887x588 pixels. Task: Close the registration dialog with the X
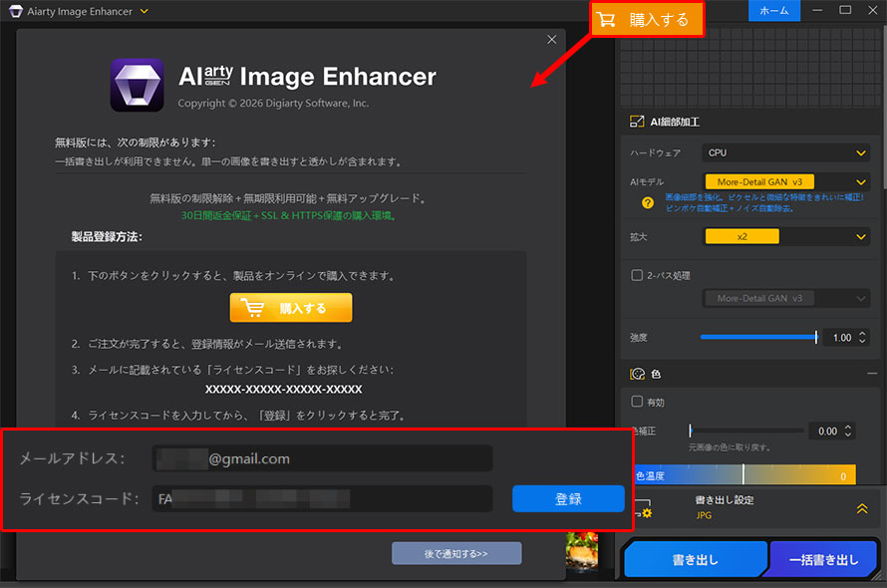click(551, 39)
